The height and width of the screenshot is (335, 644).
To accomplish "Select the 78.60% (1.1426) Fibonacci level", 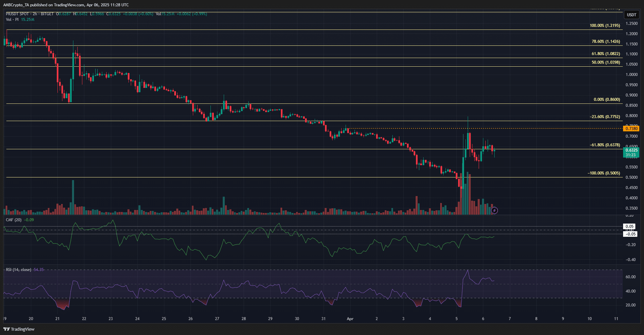I will (605, 41).
